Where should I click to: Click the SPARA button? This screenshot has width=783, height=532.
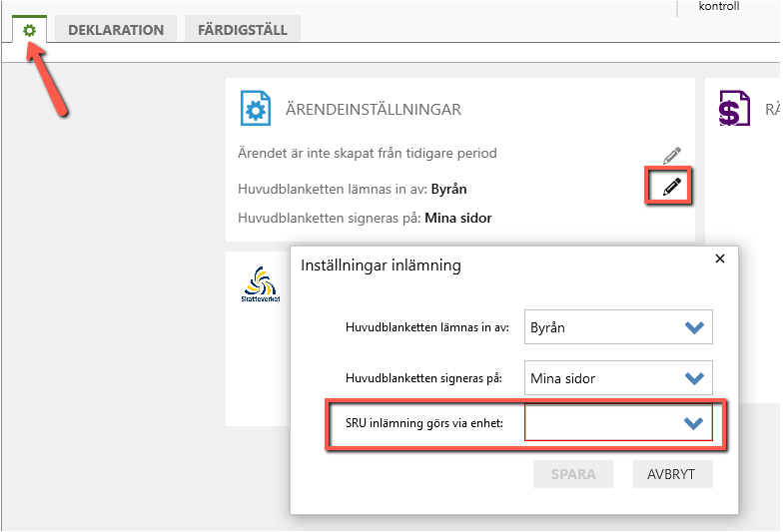tap(573, 473)
